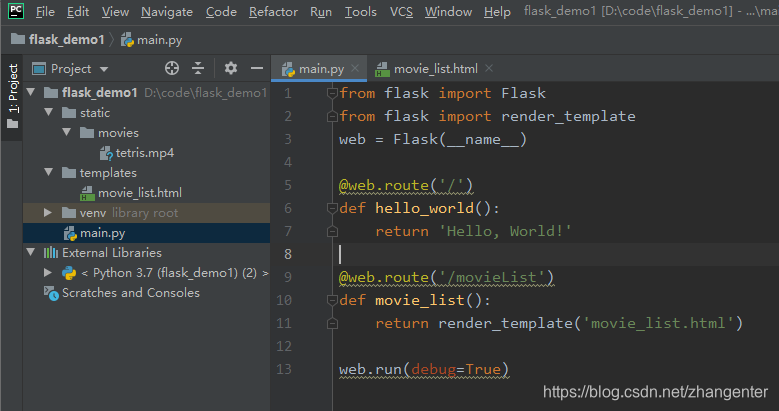Screen dimensions: 779x411
Task: Select the templates folder in tree
Action: pyautogui.click(x=108, y=173)
